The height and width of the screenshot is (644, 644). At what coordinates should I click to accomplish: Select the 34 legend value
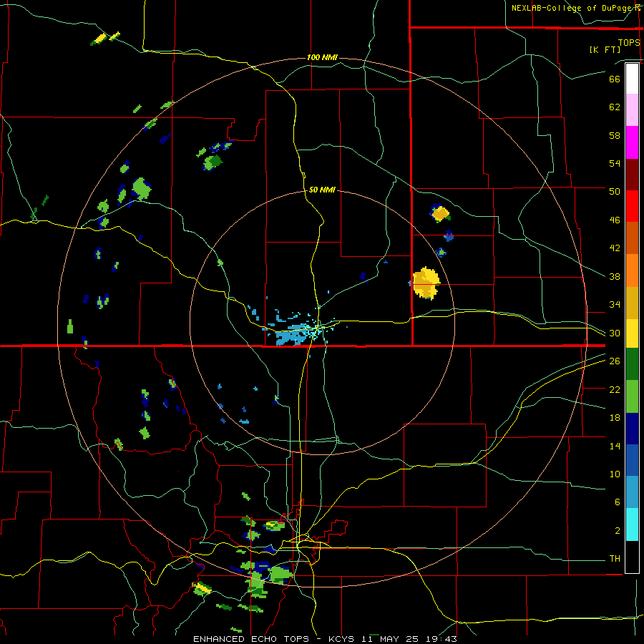(615, 304)
